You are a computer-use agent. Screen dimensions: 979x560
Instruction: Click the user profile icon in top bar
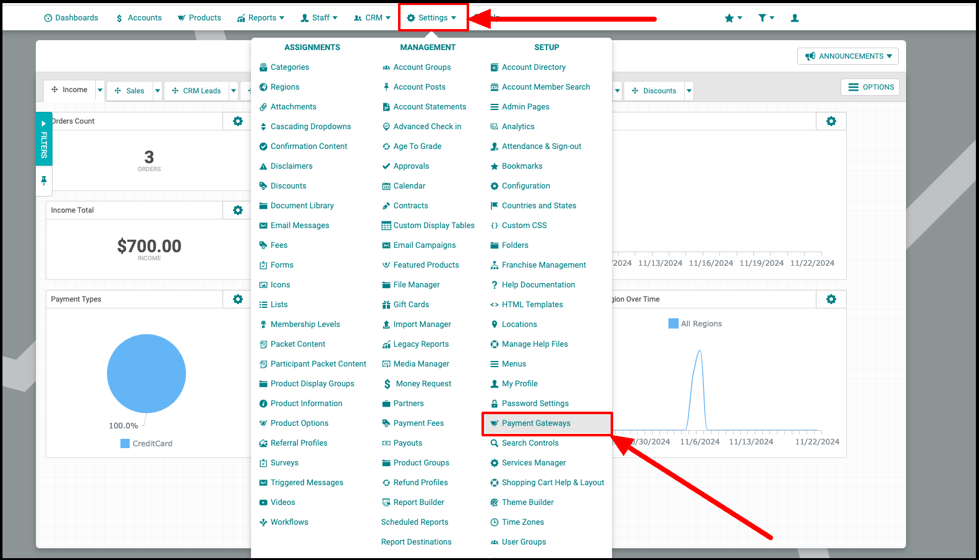[x=795, y=18]
